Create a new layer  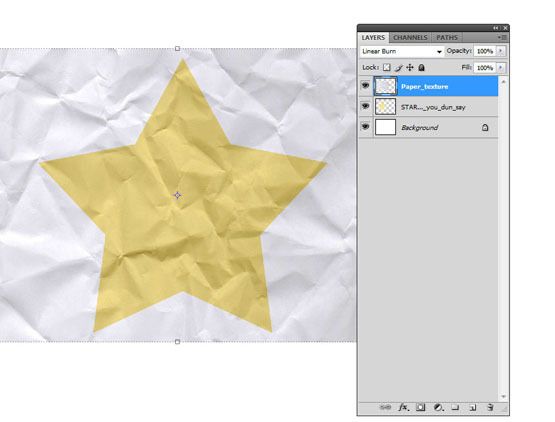tap(473, 407)
